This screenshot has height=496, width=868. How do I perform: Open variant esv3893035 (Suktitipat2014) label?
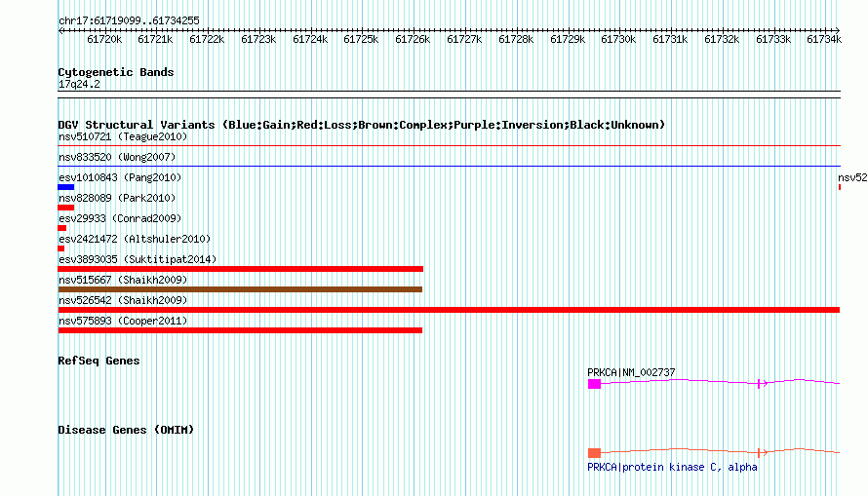pos(138,259)
